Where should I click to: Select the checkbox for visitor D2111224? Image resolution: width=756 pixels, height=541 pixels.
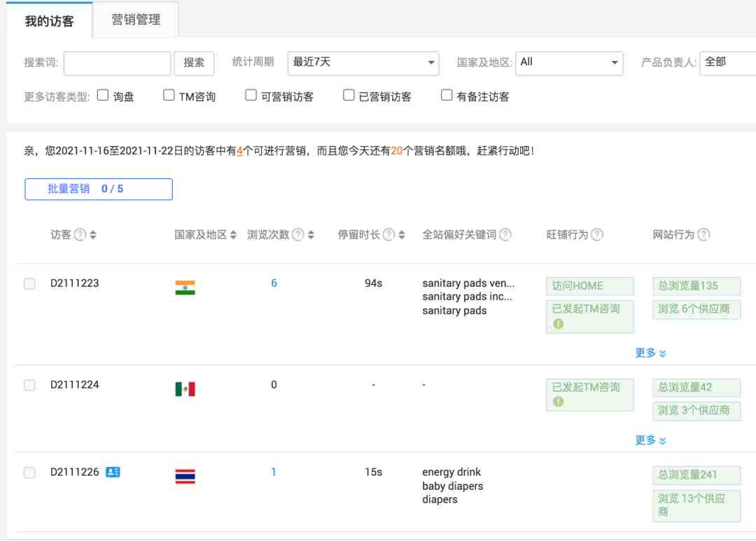tap(29, 385)
